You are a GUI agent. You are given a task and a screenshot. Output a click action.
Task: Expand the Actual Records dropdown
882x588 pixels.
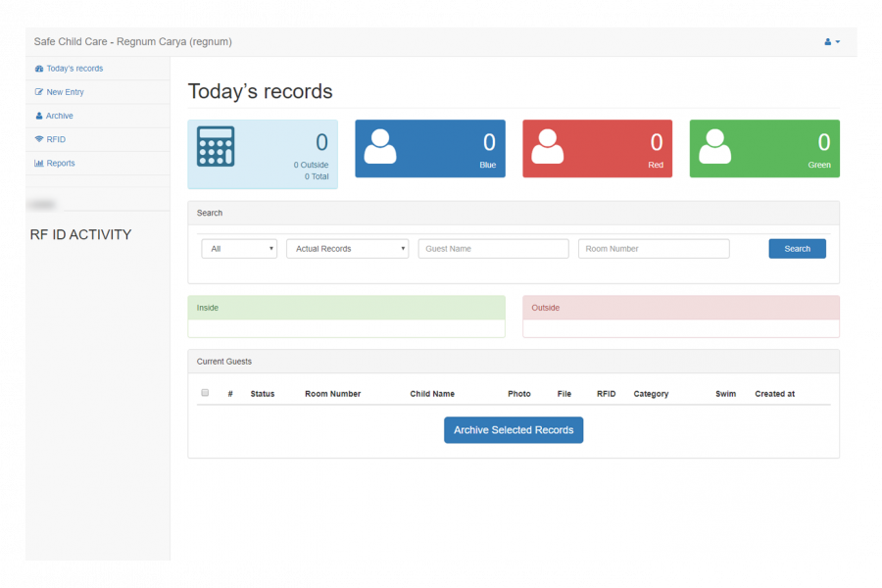point(347,249)
